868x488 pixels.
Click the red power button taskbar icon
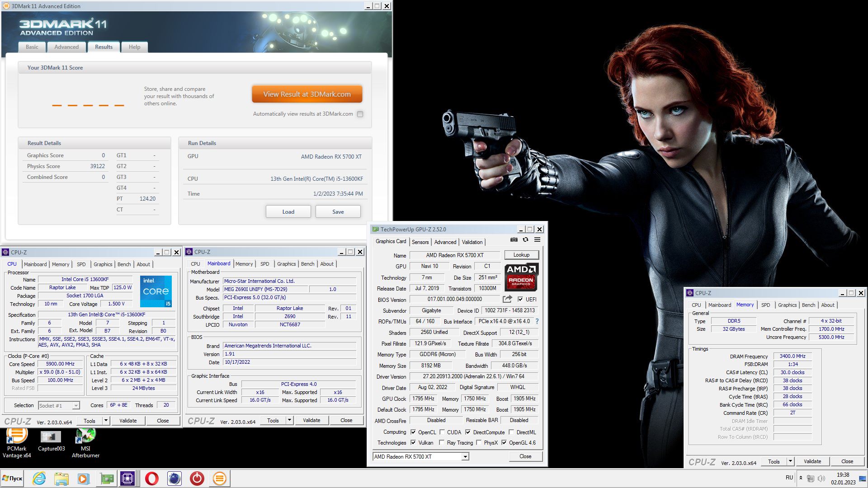(x=197, y=479)
